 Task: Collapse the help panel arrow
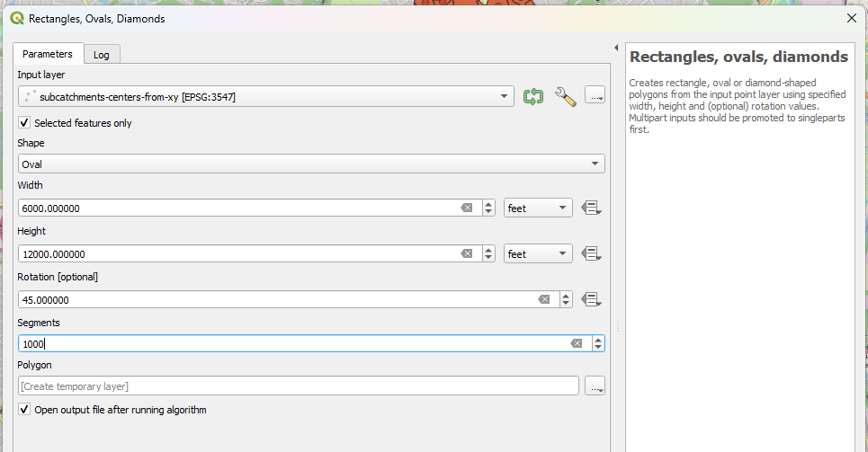click(x=616, y=49)
